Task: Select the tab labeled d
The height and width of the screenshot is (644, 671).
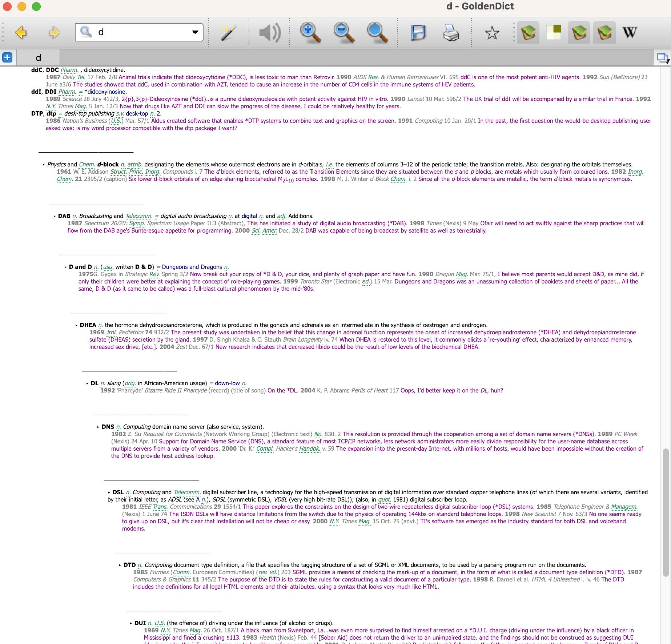Action: point(39,57)
